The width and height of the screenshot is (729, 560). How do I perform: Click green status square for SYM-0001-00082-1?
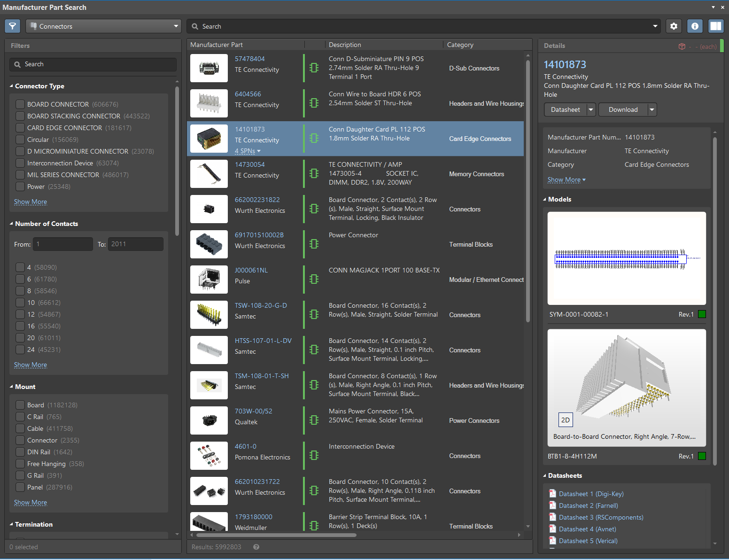pos(702,314)
